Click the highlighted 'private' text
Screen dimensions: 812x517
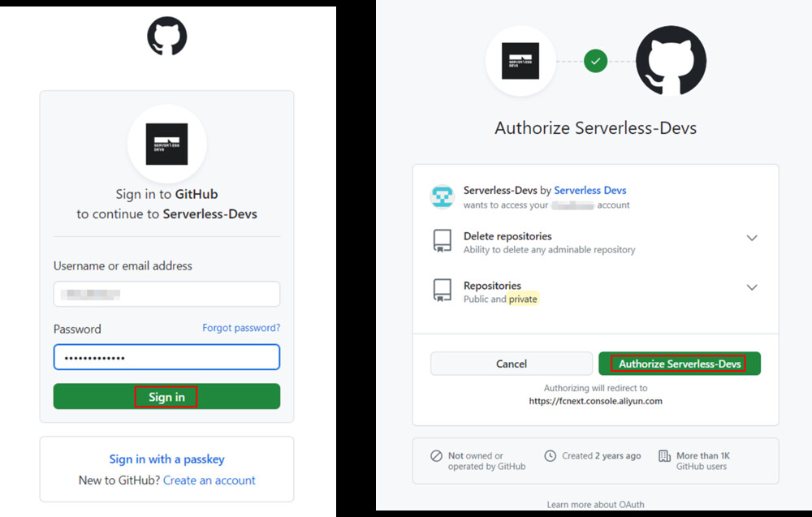523,299
